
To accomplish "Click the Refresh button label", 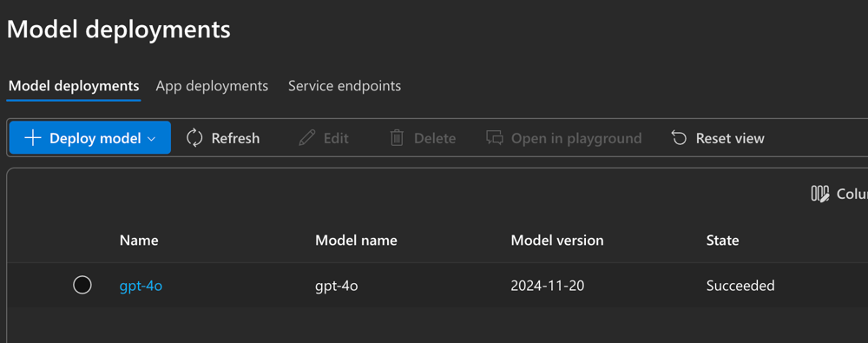I will (x=235, y=138).
